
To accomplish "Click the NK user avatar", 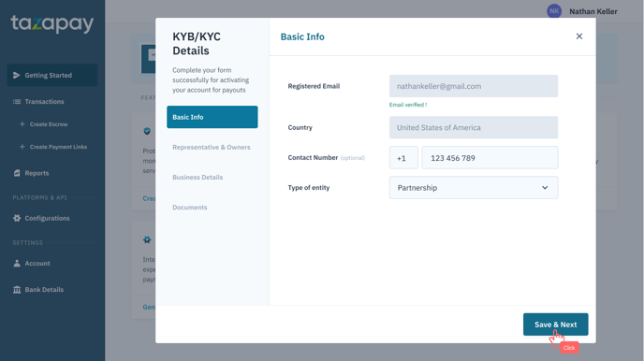I will coord(554,11).
